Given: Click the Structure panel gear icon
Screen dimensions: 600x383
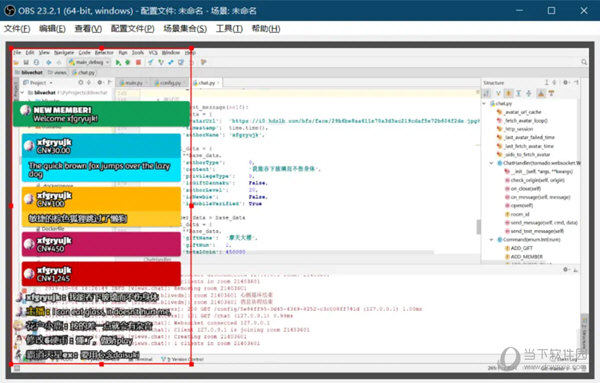Looking at the screenshot, I should pos(565,83).
